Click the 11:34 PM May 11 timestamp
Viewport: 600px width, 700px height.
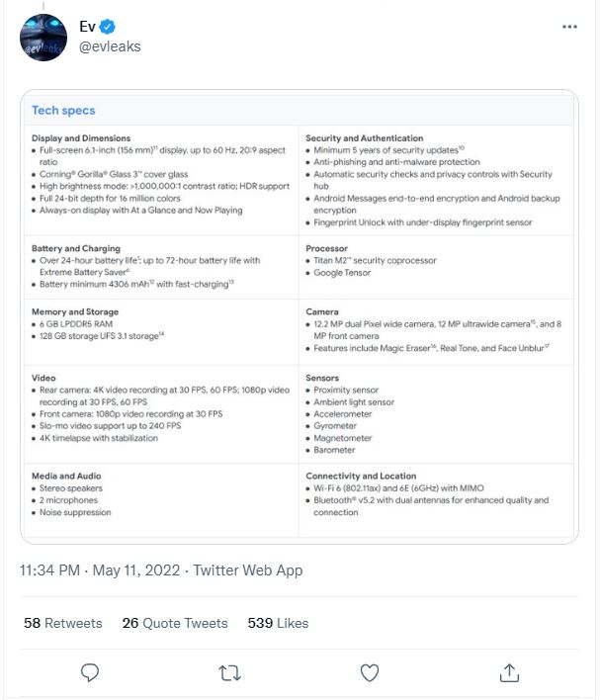[100, 570]
